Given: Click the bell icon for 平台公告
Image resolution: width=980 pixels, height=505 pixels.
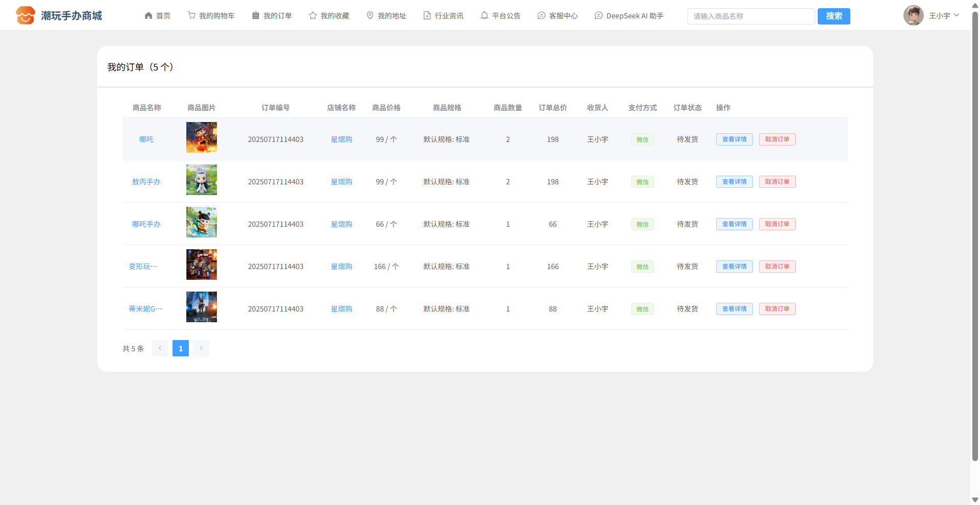Looking at the screenshot, I should click(x=484, y=15).
